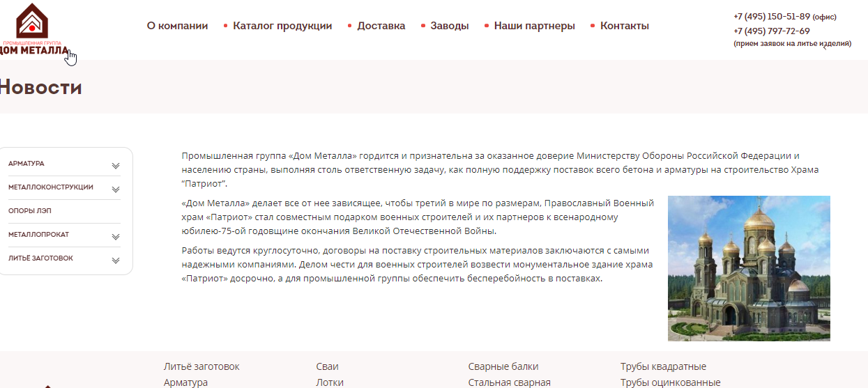Viewport: 868px width, 388px height.
Task: Select Литьё заготовок in the sidebar menu
Action: pos(41,258)
